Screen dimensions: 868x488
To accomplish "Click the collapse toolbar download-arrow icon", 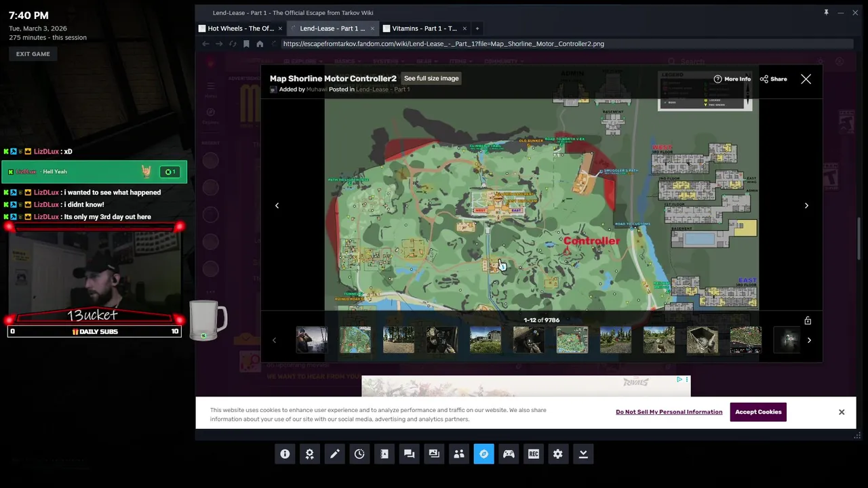I will pyautogui.click(x=583, y=454).
